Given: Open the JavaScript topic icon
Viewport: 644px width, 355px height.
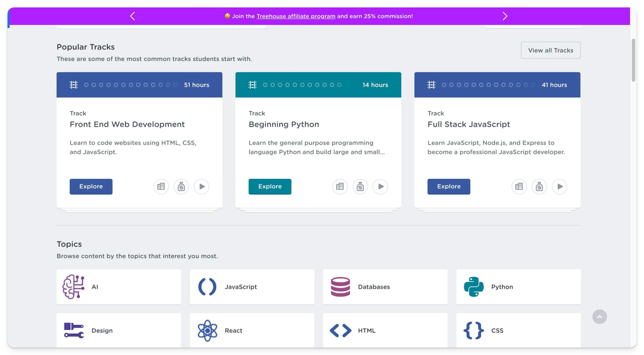Looking at the screenshot, I should pyautogui.click(x=207, y=287).
